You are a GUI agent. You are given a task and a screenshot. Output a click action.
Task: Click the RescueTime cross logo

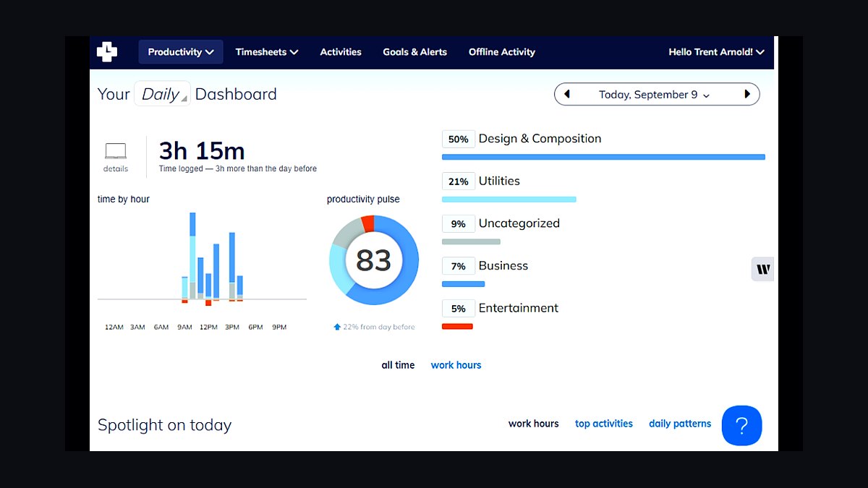coord(107,51)
